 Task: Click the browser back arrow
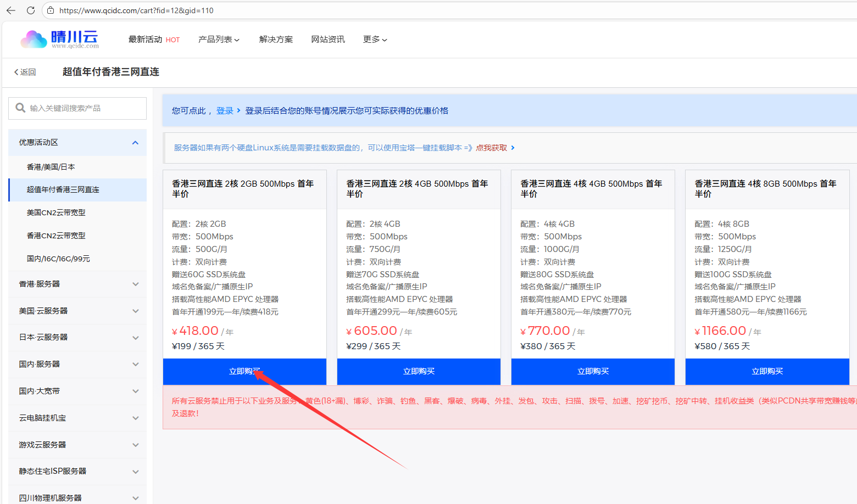[11, 10]
